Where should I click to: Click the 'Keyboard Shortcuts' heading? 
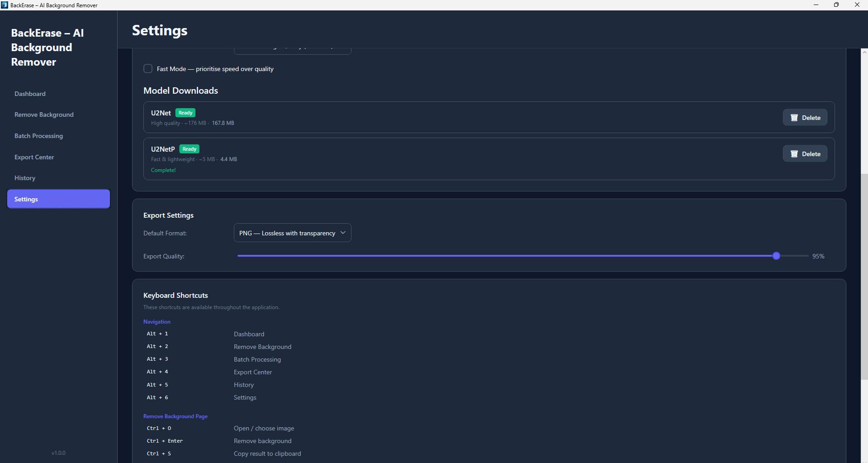pos(175,295)
